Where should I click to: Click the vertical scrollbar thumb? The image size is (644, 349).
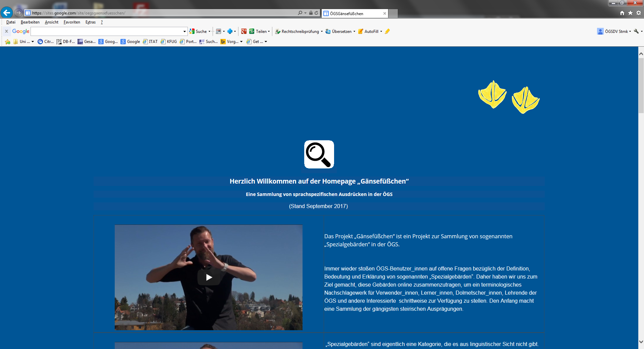[641, 86]
